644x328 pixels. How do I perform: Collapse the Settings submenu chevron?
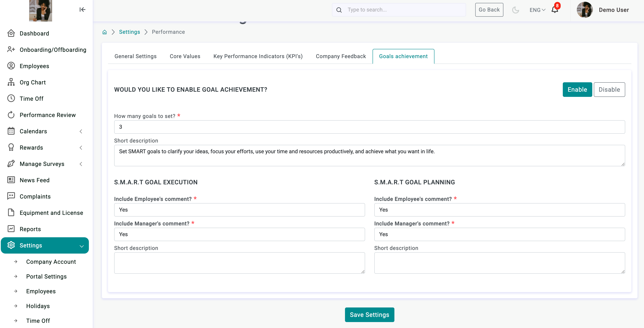tap(81, 246)
